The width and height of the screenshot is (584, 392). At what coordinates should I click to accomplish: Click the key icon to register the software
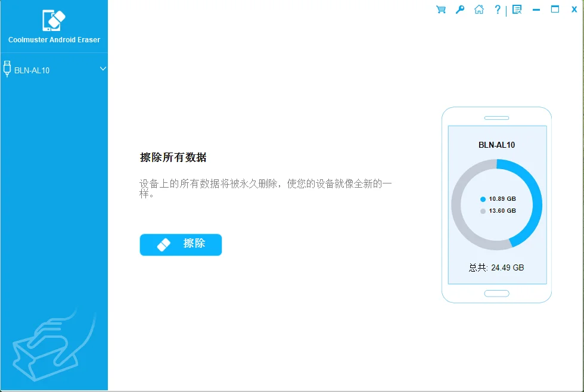[459, 10]
